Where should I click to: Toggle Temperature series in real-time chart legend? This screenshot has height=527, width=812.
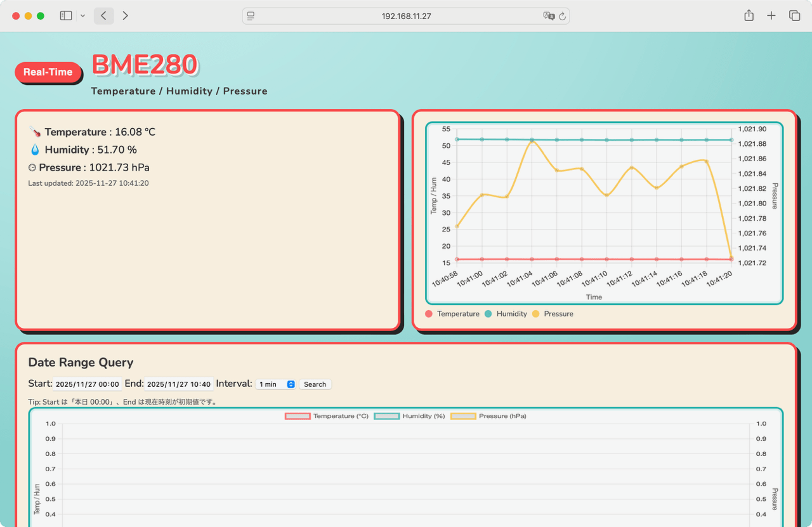[x=452, y=314]
